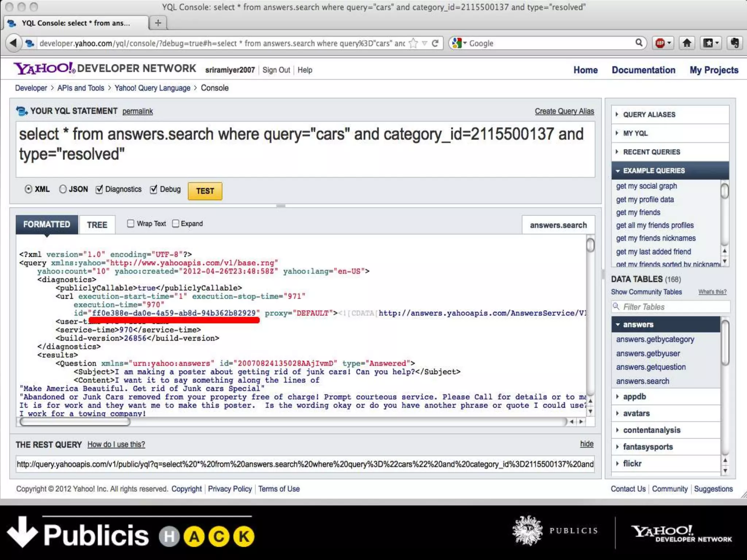This screenshot has height=560, width=747.
Task: Click the browser home icon
Action: tap(687, 43)
